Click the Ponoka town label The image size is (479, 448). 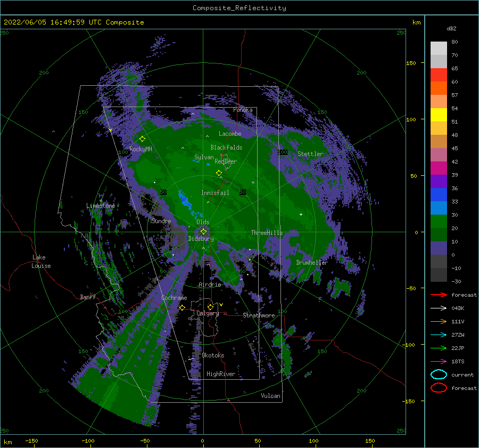tap(243, 110)
